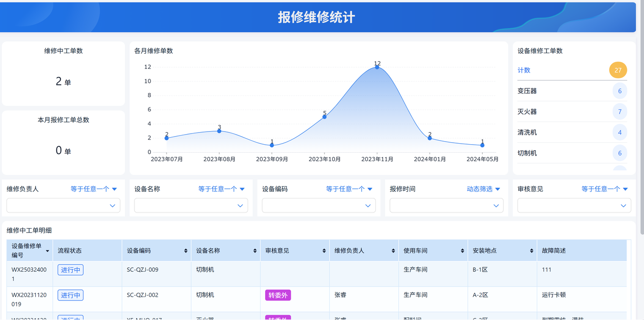Sort the 设备编码 column
Screen dimensions: 644x320
point(185,251)
